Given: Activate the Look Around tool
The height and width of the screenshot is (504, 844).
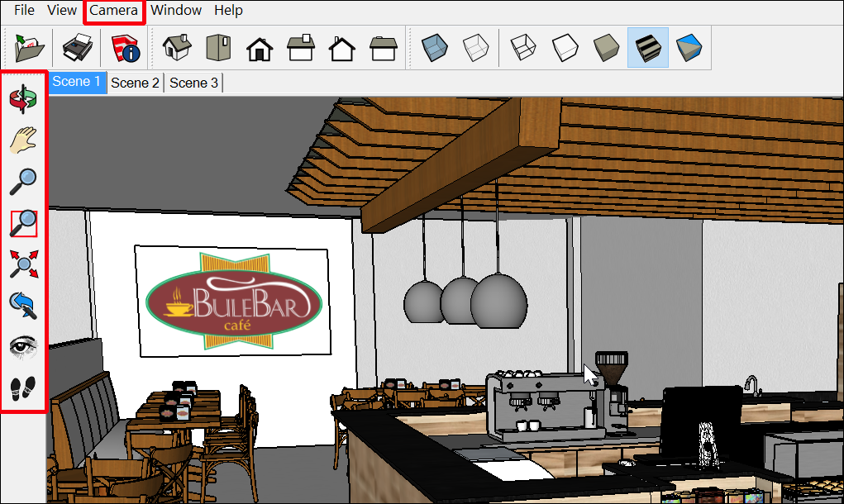Looking at the screenshot, I should click(x=23, y=345).
